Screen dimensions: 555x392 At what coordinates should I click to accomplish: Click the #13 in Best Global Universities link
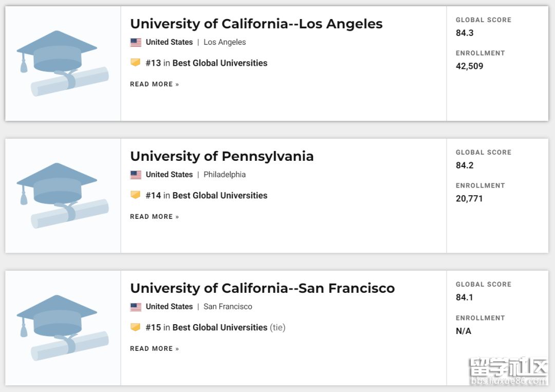tap(206, 63)
